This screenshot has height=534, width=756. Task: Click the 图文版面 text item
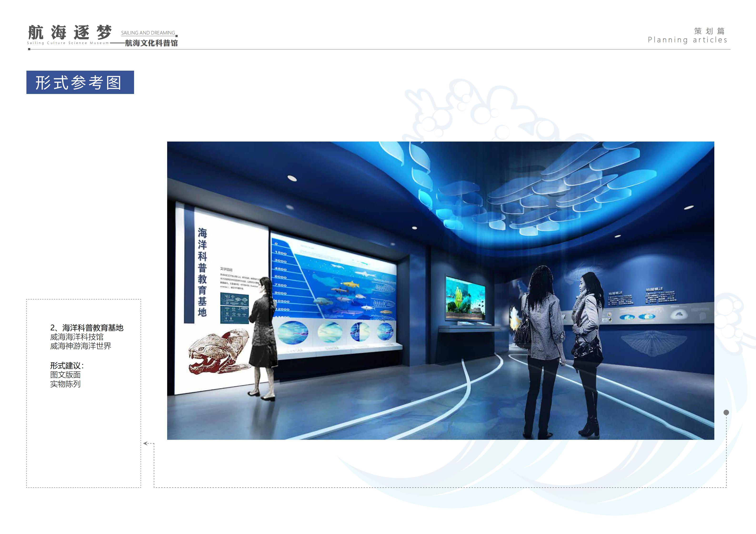(65, 375)
